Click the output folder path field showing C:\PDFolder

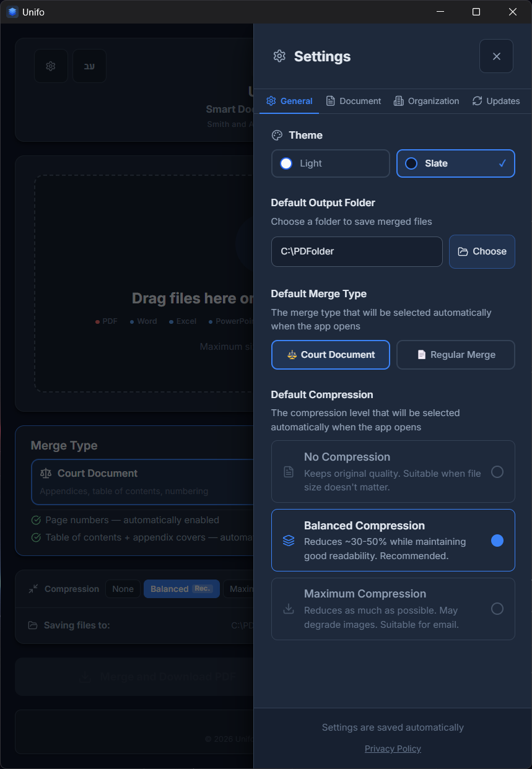point(357,251)
